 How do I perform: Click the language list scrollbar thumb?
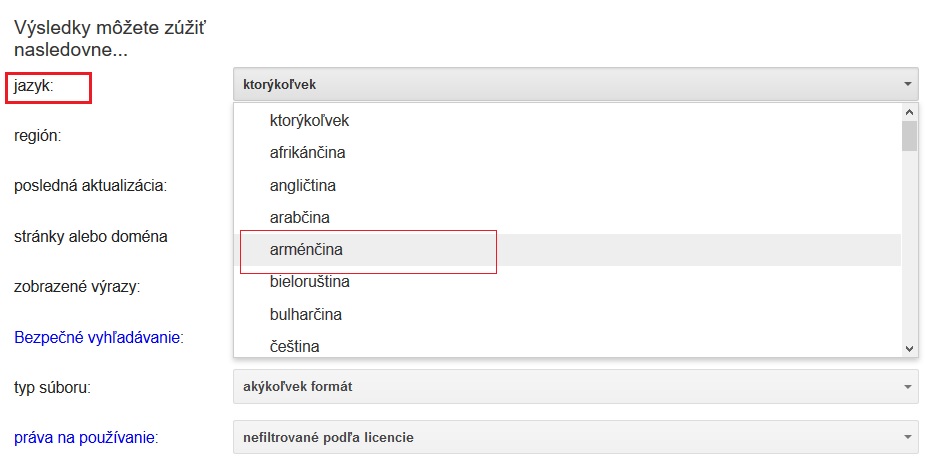(x=909, y=136)
